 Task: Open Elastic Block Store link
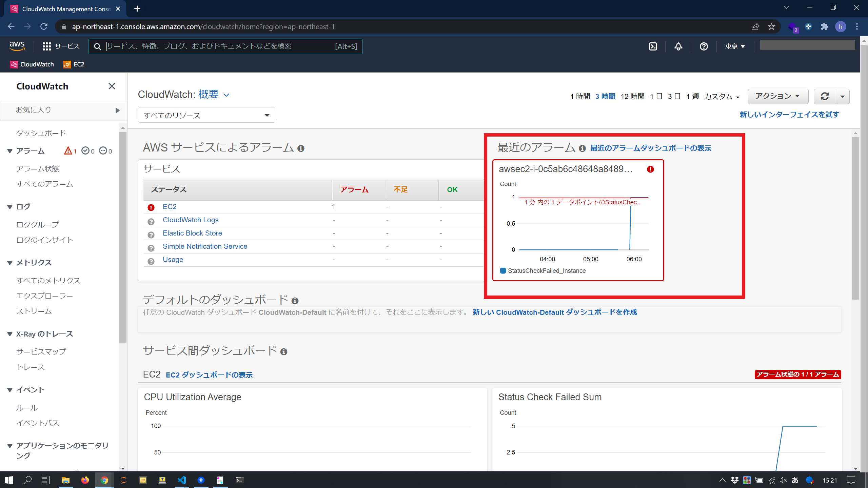coord(192,233)
